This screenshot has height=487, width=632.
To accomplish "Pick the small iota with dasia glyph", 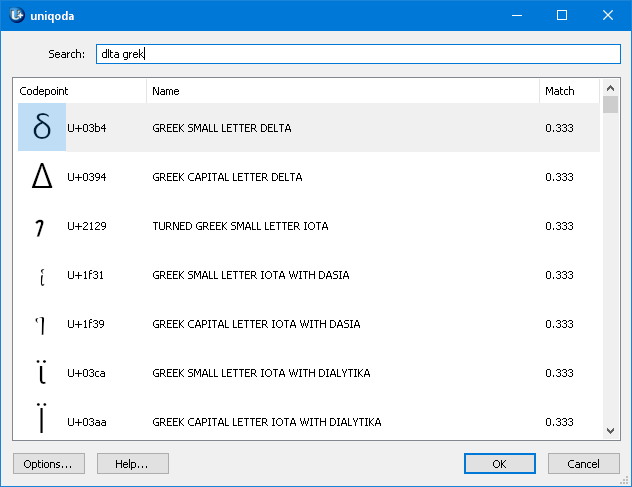I will tap(42, 276).
